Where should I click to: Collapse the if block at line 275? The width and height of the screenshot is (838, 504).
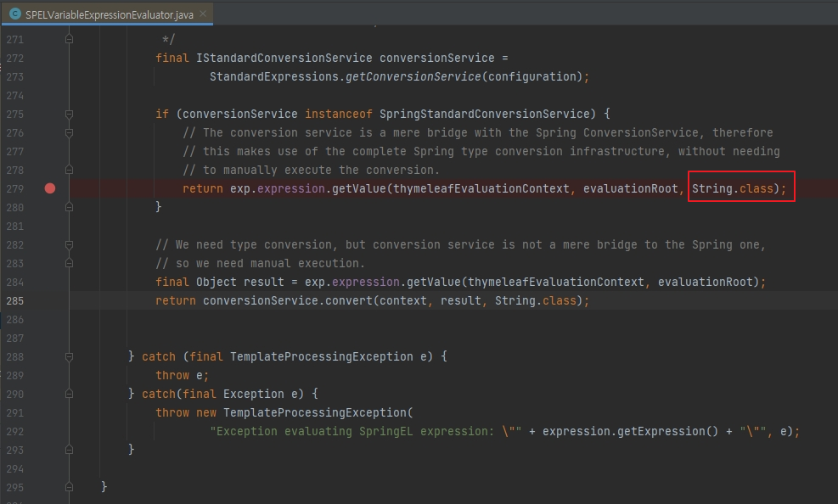coord(69,114)
